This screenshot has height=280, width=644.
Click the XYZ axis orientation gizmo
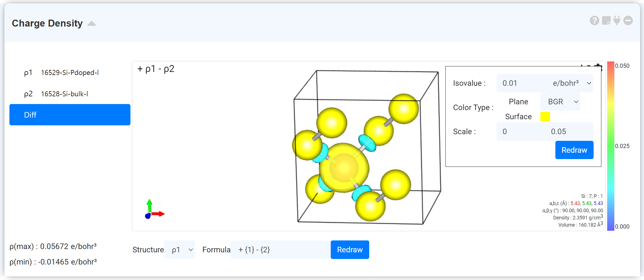coord(153,210)
